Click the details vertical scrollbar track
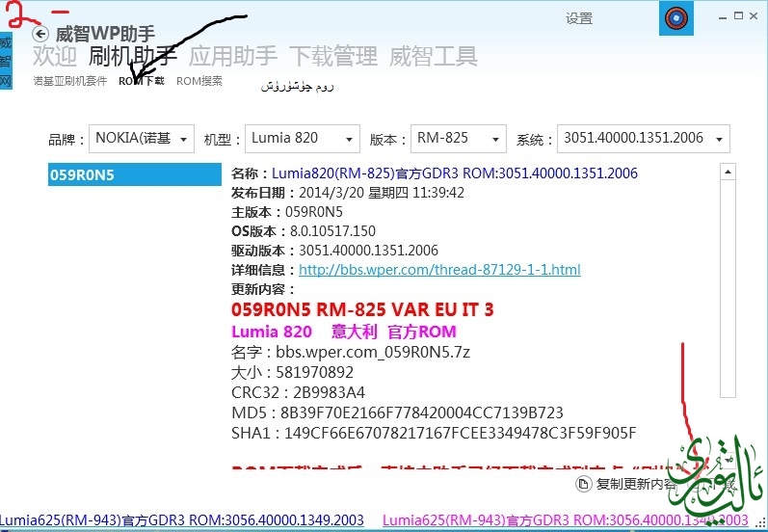The width and height of the screenshot is (768, 532). click(x=728, y=288)
